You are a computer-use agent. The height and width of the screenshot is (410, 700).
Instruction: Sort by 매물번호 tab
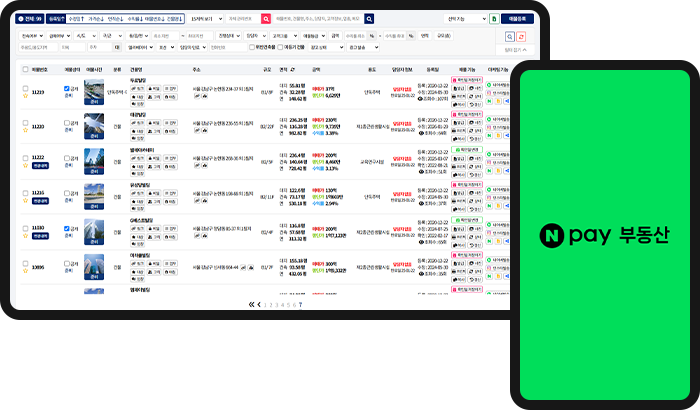(x=155, y=19)
